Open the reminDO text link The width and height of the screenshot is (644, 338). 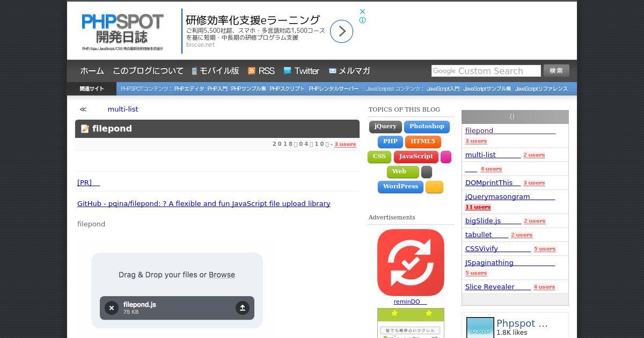410,302
